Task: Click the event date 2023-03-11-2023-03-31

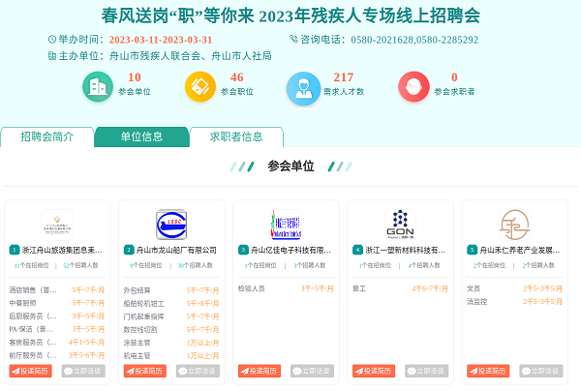Action: click(x=161, y=40)
